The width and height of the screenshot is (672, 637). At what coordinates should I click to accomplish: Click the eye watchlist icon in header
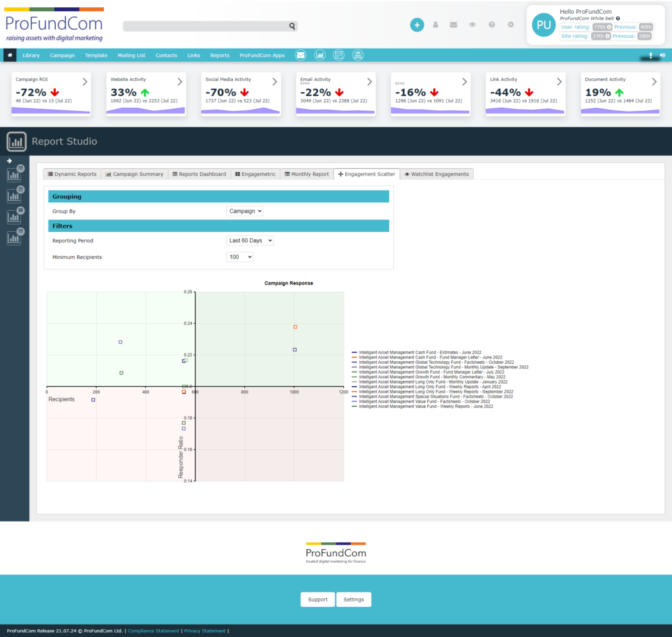tap(472, 25)
